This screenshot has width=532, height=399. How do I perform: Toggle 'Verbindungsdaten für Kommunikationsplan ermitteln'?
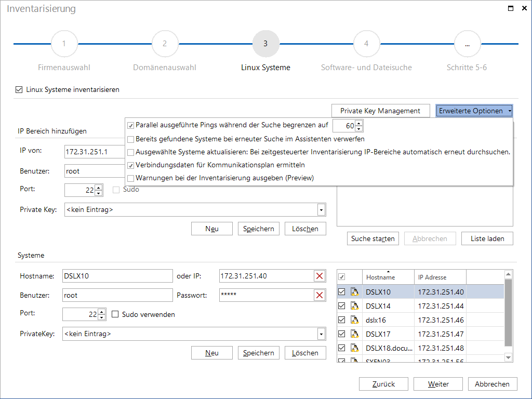pos(130,166)
